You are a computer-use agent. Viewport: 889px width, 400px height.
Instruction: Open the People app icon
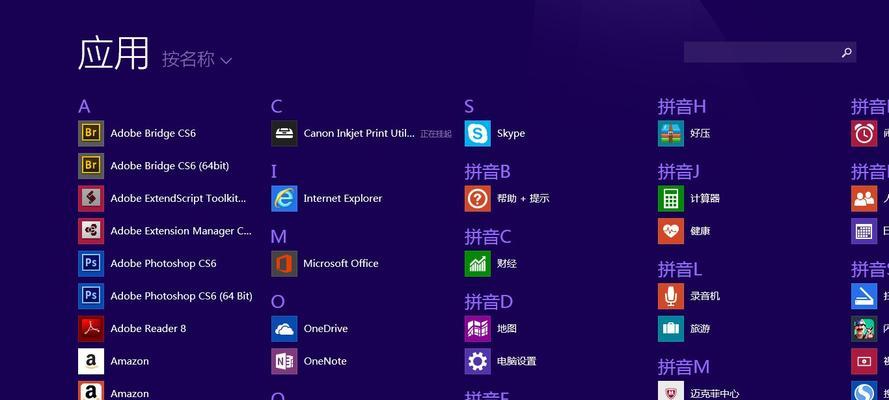pyautogui.click(x=864, y=198)
